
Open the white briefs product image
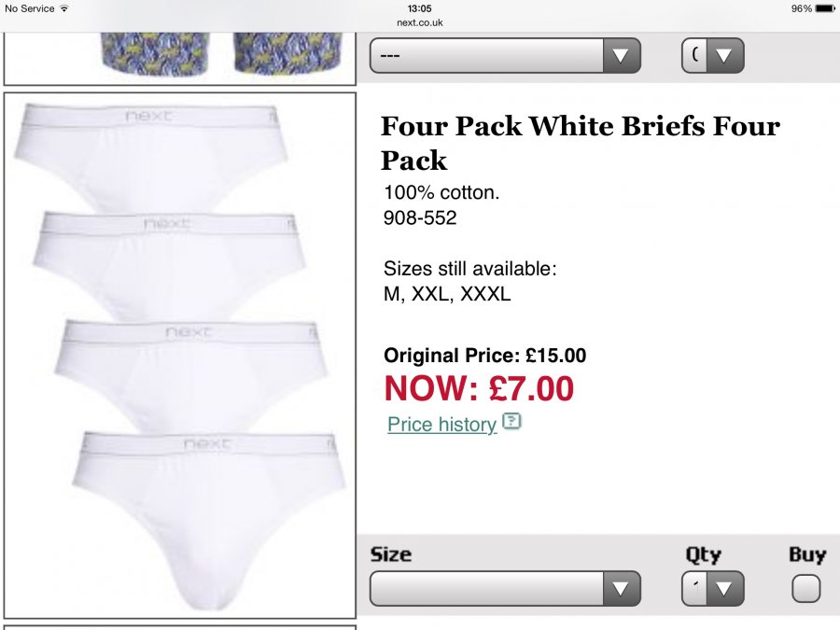click(x=180, y=355)
